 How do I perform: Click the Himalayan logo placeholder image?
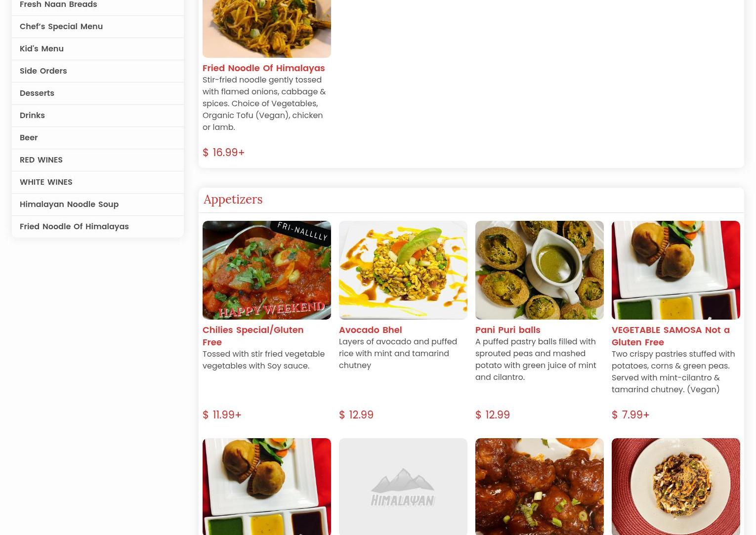click(403, 487)
